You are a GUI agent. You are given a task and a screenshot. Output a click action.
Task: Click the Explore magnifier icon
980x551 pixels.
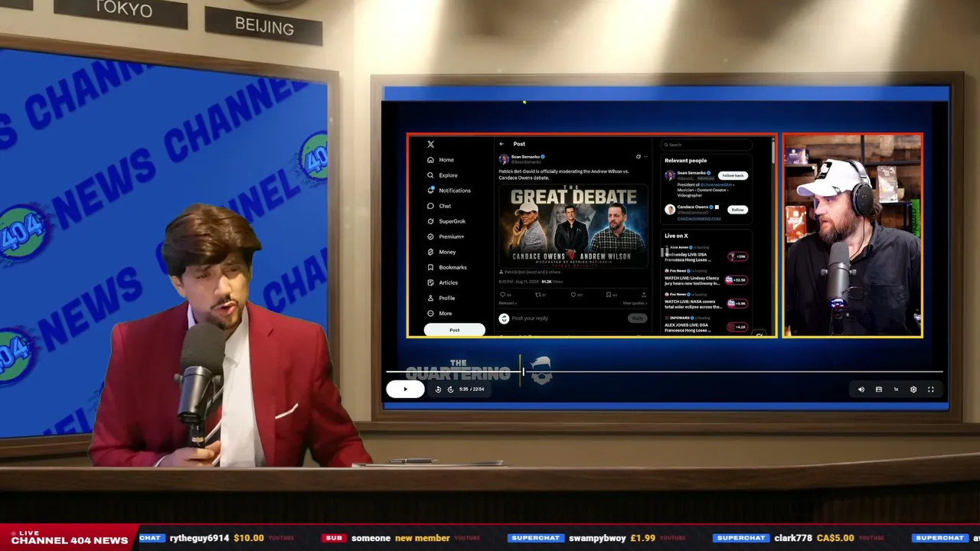point(430,175)
